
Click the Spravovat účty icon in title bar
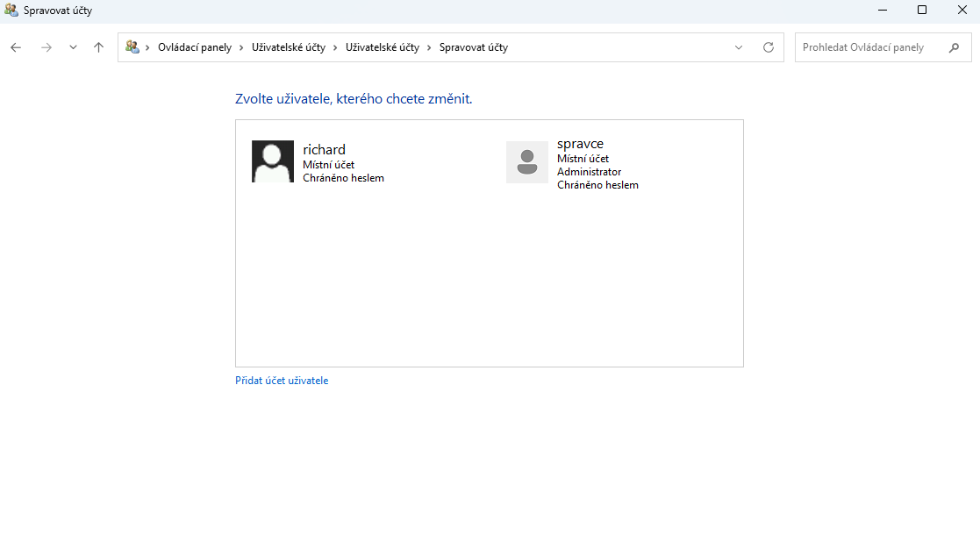coord(10,10)
